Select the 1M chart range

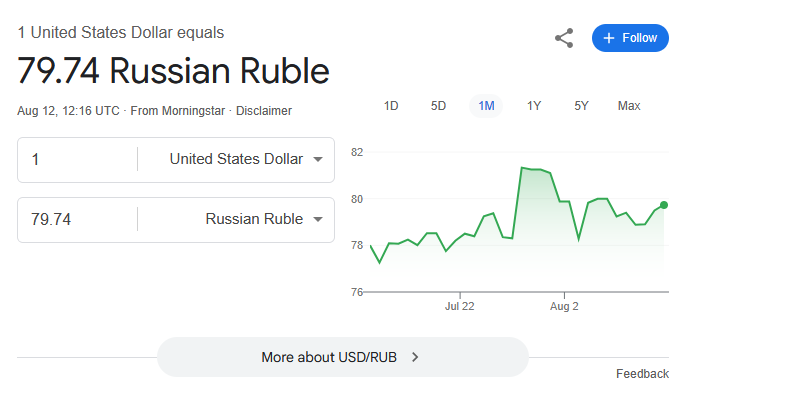coord(486,106)
